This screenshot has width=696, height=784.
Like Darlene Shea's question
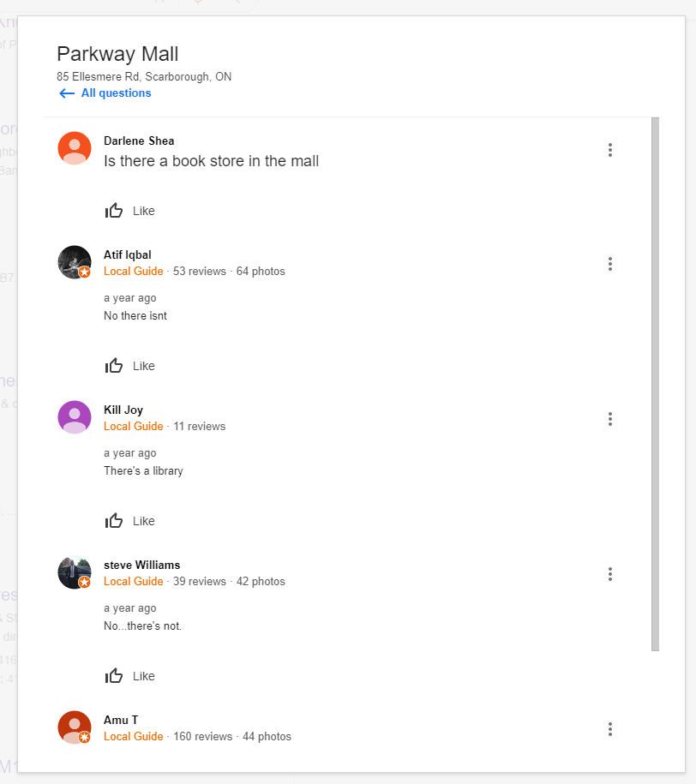pyautogui.click(x=130, y=211)
